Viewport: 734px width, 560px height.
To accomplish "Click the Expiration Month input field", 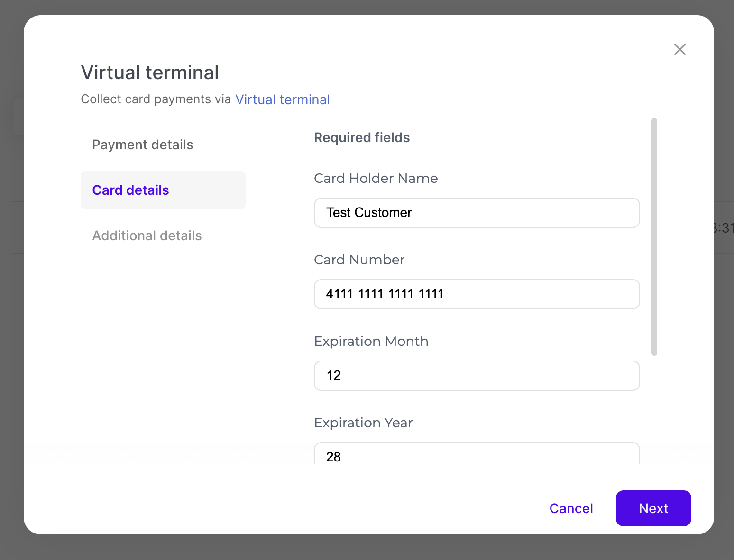I will point(477,376).
